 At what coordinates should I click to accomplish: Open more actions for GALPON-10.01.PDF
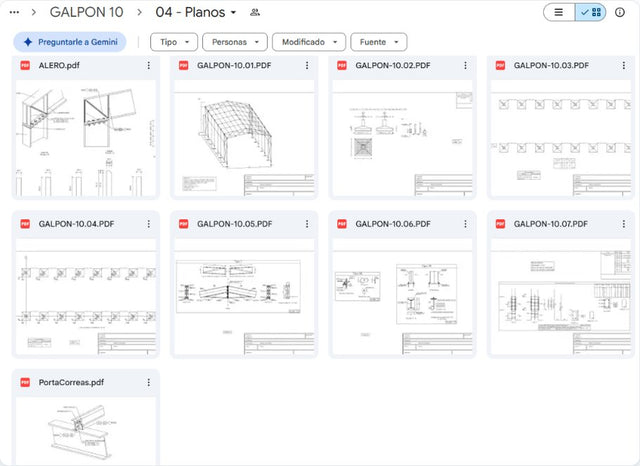click(307, 65)
